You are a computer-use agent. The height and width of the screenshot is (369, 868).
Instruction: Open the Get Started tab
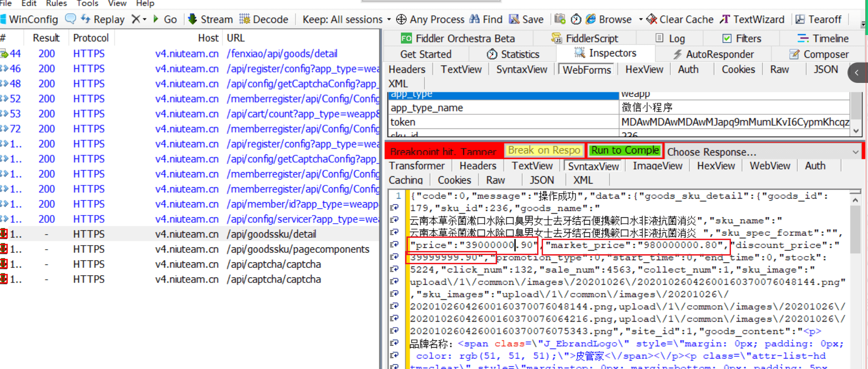pos(426,54)
